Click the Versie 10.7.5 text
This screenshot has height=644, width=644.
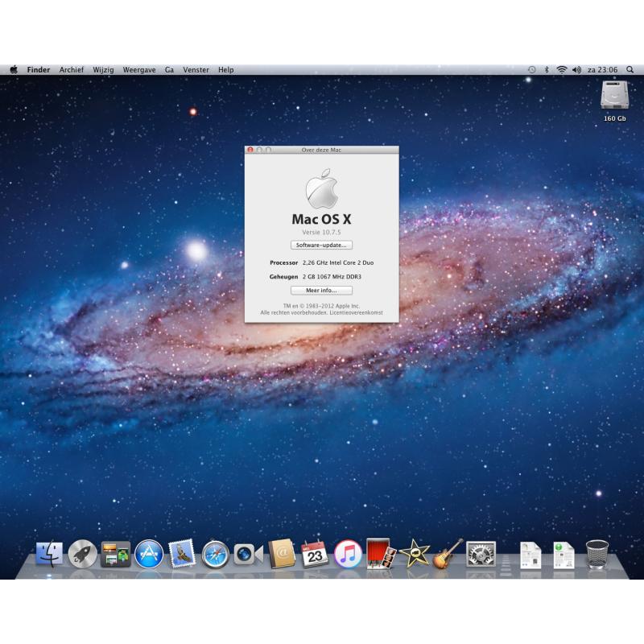coord(321,232)
